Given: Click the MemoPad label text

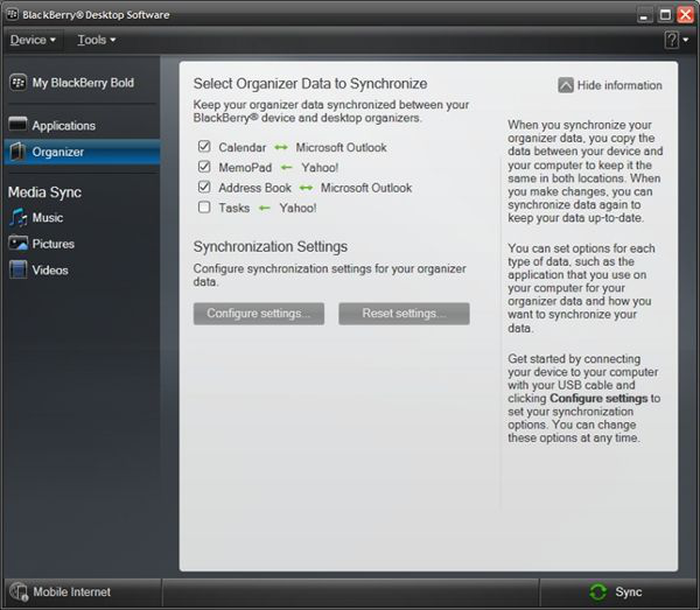Looking at the screenshot, I should pos(245,167).
